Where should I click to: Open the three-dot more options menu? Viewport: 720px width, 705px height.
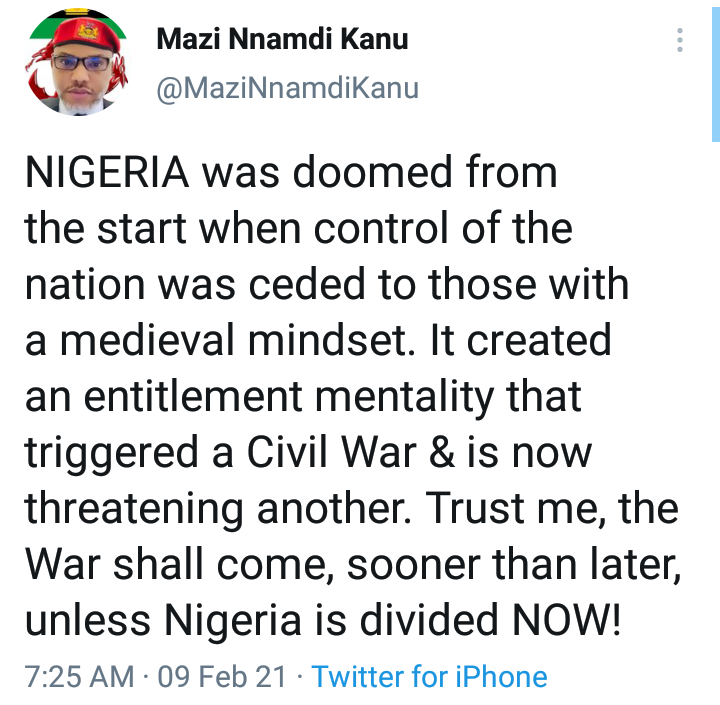point(680,40)
